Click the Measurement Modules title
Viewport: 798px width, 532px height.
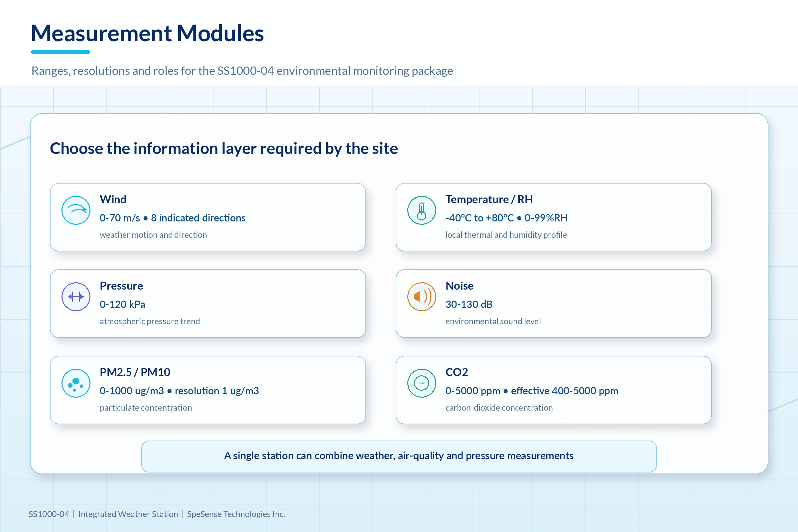147,33
